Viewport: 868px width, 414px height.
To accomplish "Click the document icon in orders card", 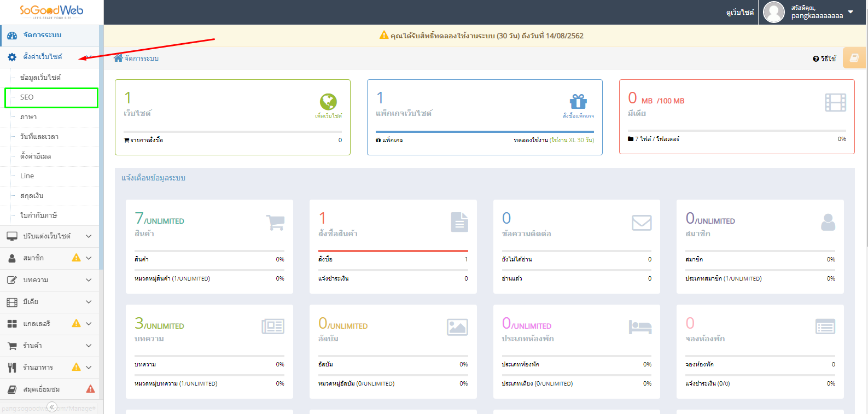I will (x=459, y=222).
